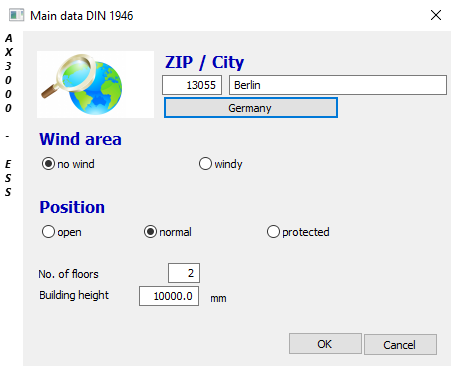This screenshot has width=452, height=367.
Task: Choose the 'open' position option
Action: [48, 232]
